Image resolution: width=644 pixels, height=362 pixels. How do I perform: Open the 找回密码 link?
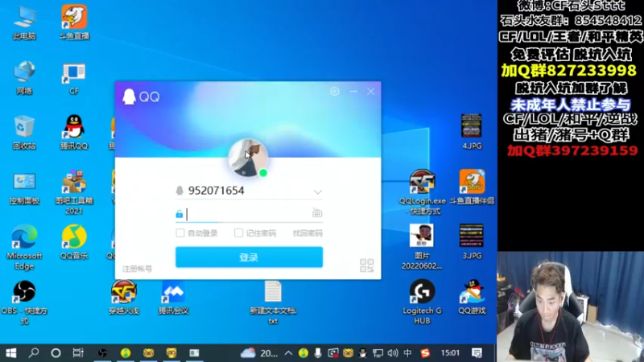[308, 233]
